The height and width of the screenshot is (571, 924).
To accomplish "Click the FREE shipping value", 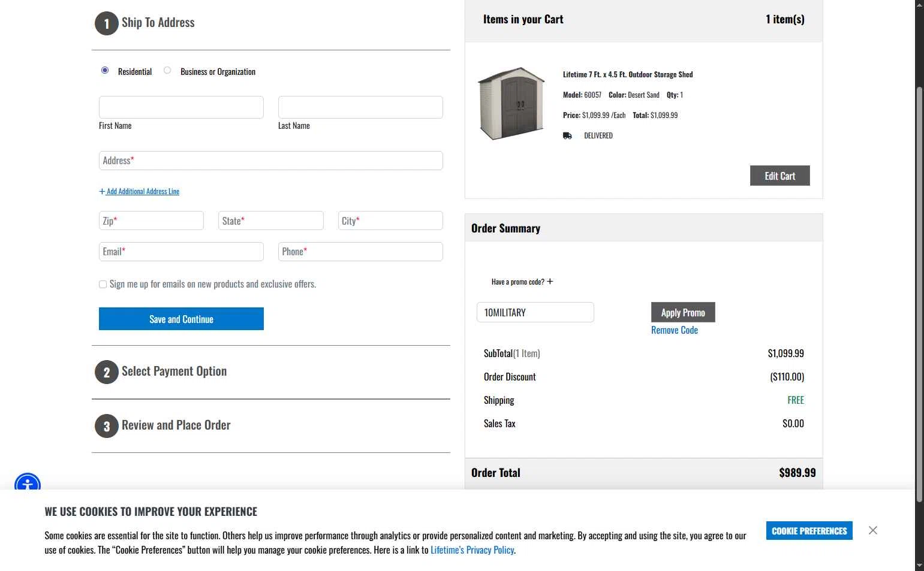I will point(796,400).
